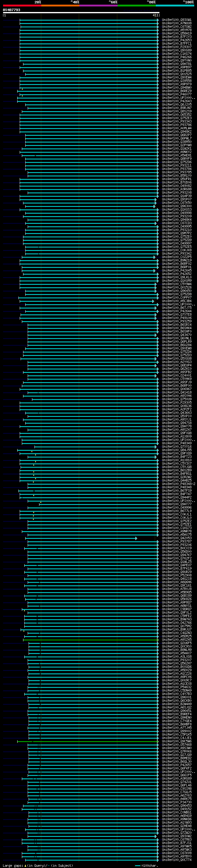Select the query name AV407793
The image size is (197, 868).
(x=11, y=10)
